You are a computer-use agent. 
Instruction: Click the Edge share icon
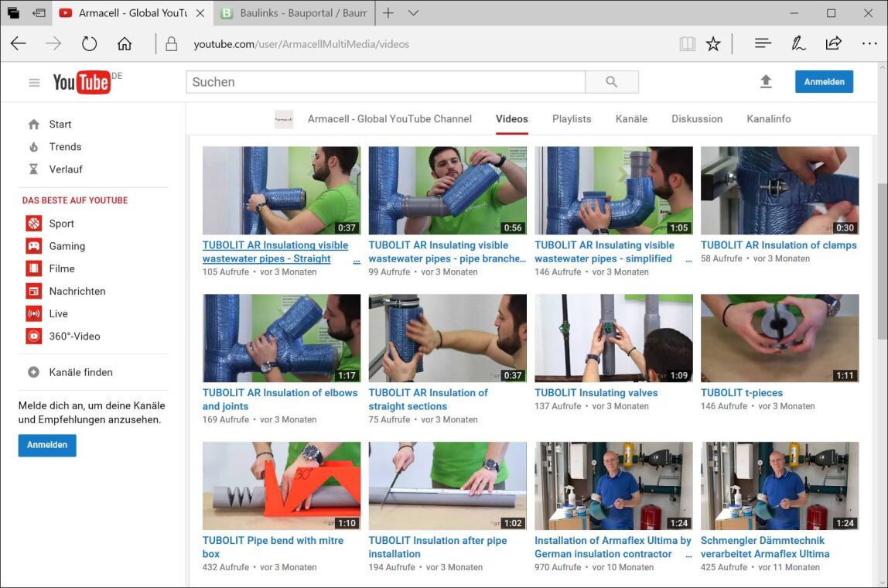pos(833,43)
